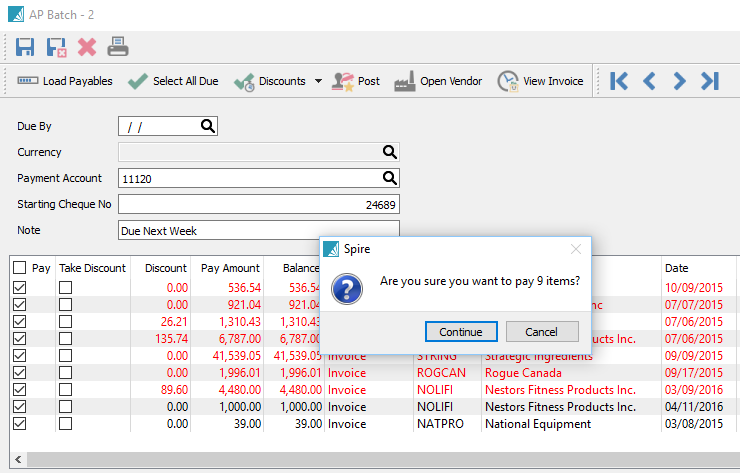740x473 pixels.
Task: Uncheck Pay for the National Equipment row
Action: [x=20, y=424]
